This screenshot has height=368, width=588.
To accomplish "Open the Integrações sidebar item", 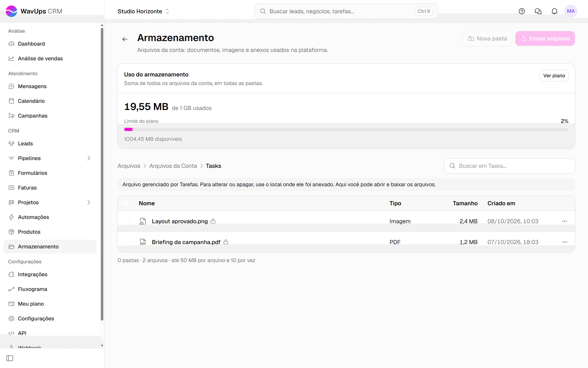I will [x=50, y=274].
